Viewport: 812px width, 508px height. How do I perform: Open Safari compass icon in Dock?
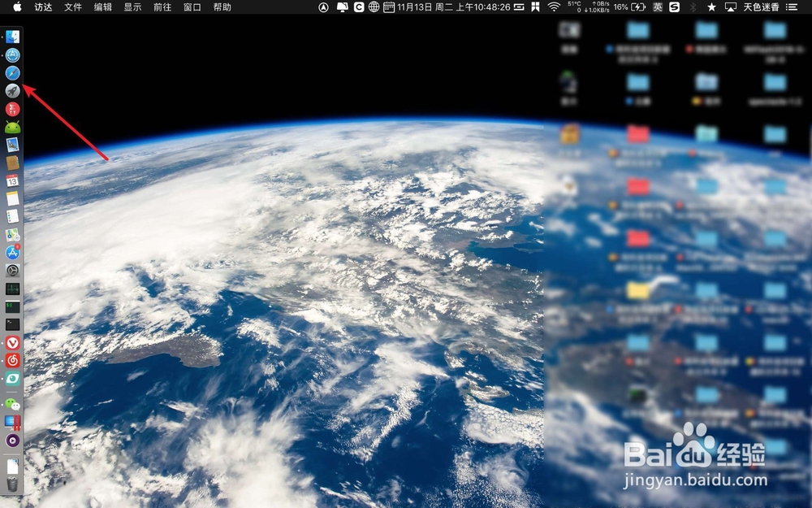[x=12, y=73]
